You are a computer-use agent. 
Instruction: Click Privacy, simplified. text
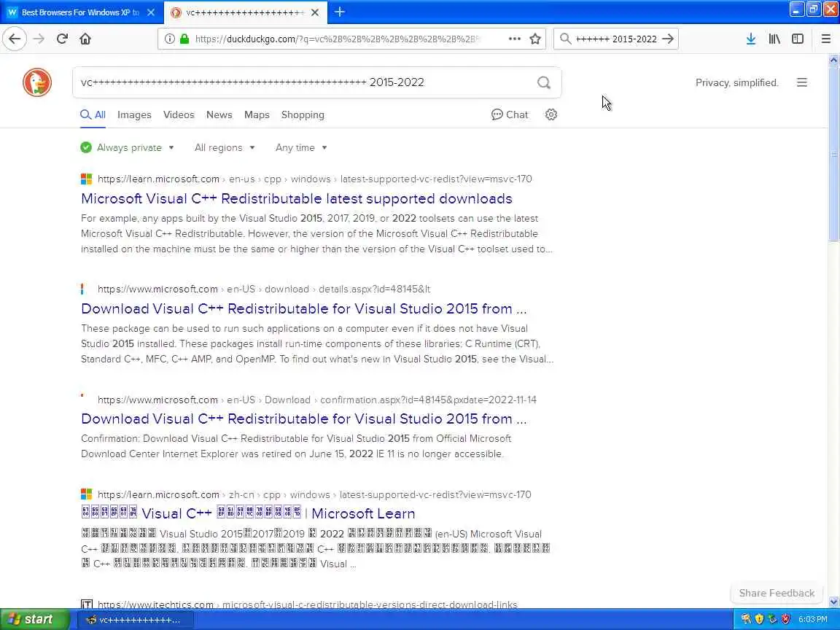pyautogui.click(x=736, y=82)
